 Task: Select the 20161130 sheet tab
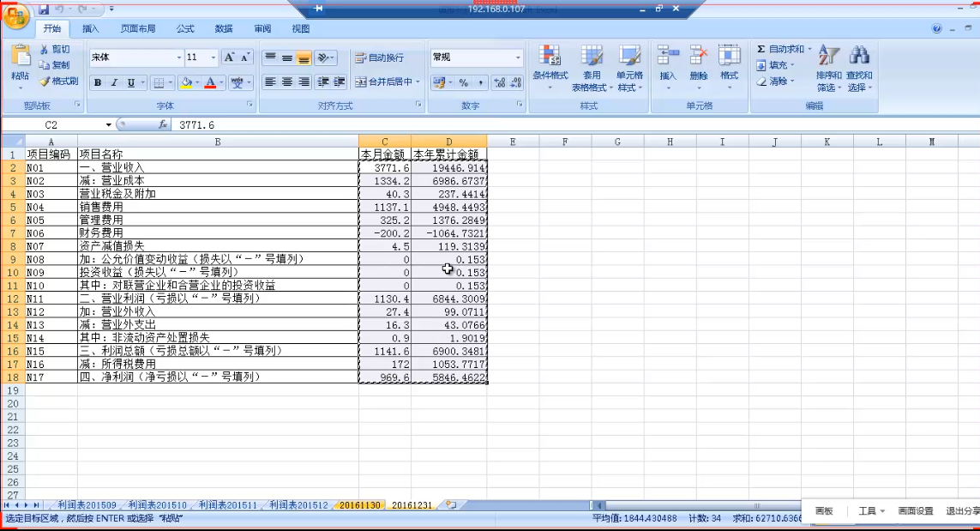click(359, 505)
